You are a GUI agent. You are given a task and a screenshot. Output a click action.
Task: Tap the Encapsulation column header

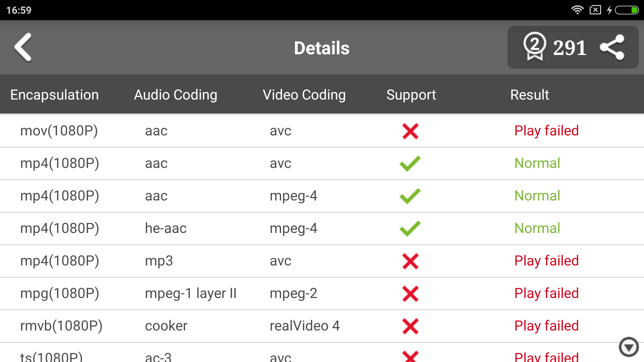pos(54,95)
